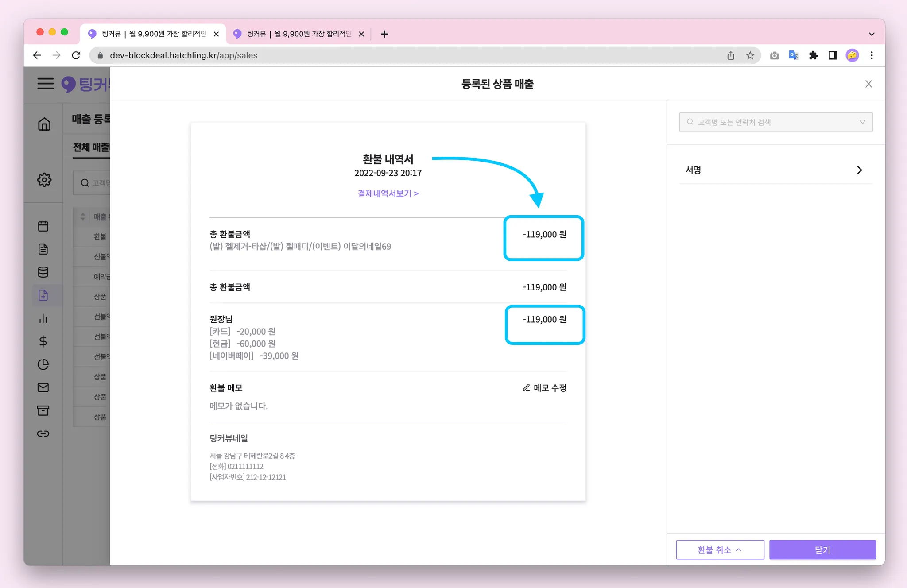Click the document list sidebar icon
The height and width of the screenshot is (588, 907).
[43, 249]
